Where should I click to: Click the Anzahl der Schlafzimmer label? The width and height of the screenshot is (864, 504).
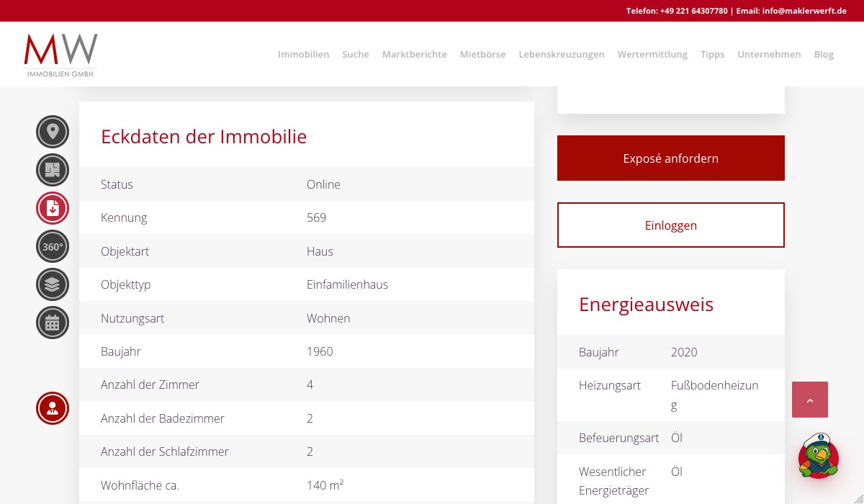[x=165, y=451]
